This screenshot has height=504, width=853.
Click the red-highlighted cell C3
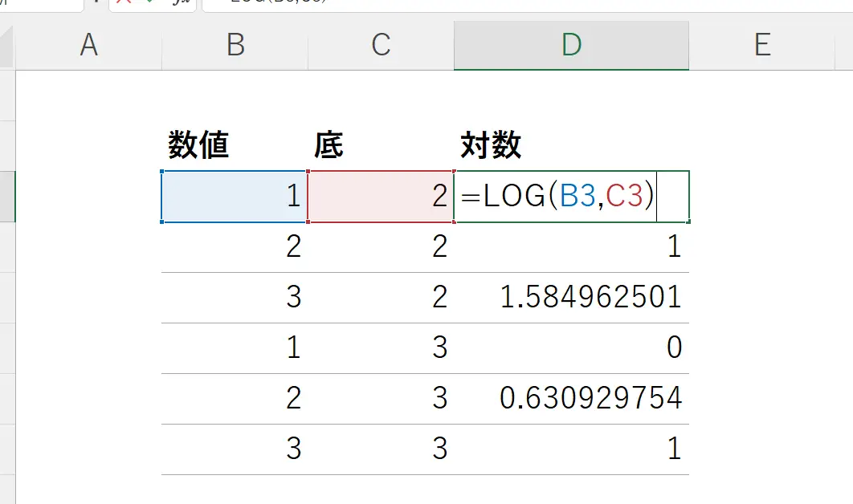point(381,197)
